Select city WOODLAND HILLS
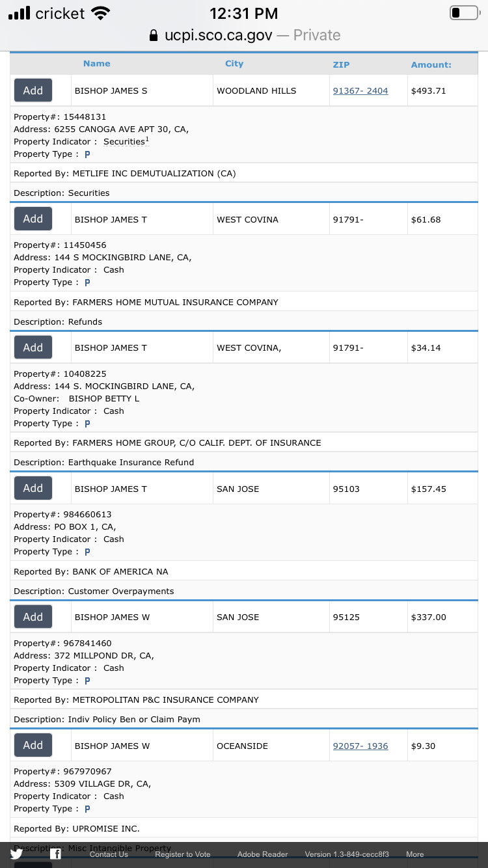 [256, 91]
